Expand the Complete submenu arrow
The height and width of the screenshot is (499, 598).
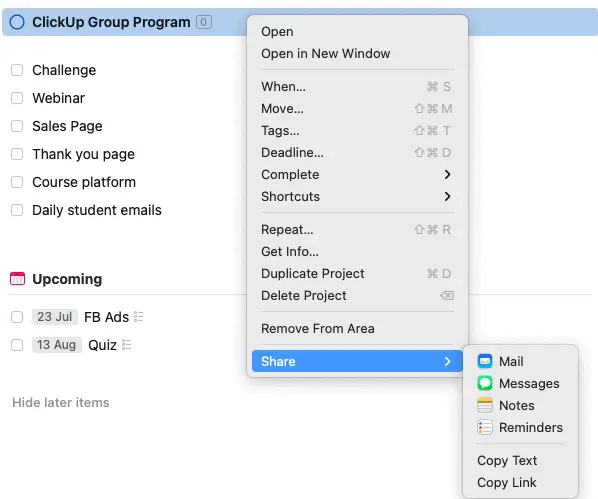[447, 174]
